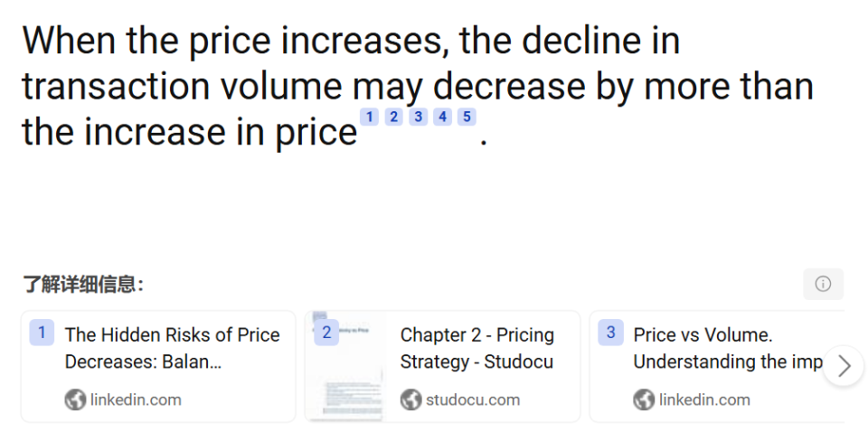The image size is (868, 432).
Task: Click the globe icon beside studocu.com
Action: tap(411, 399)
